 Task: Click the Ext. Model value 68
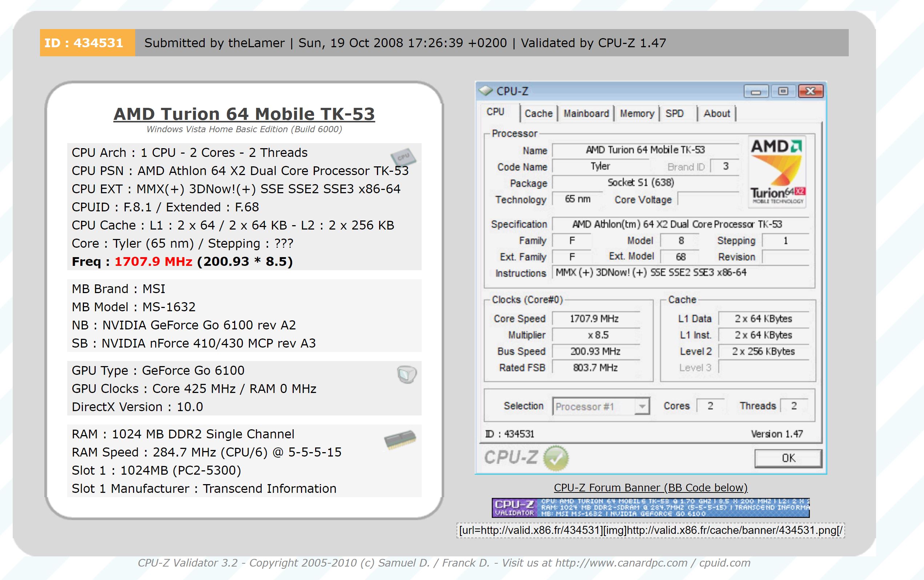[680, 257]
